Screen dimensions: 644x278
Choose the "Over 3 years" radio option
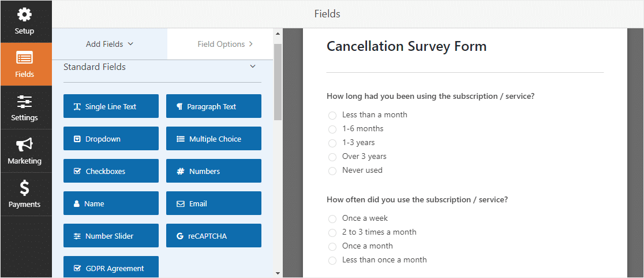332,157
